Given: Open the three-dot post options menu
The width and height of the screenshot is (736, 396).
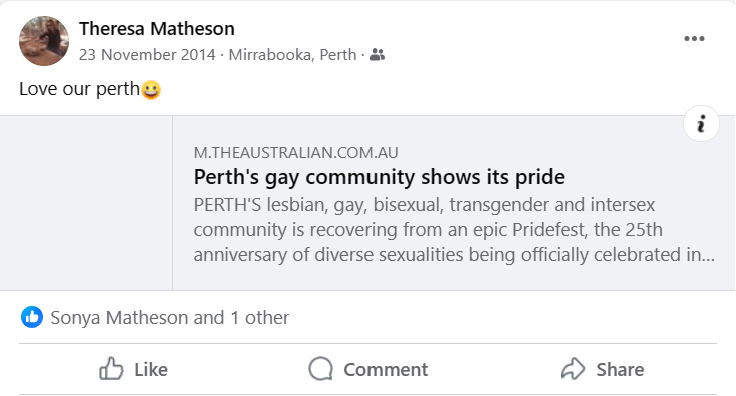Looking at the screenshot, I should [x=694, y=38].
